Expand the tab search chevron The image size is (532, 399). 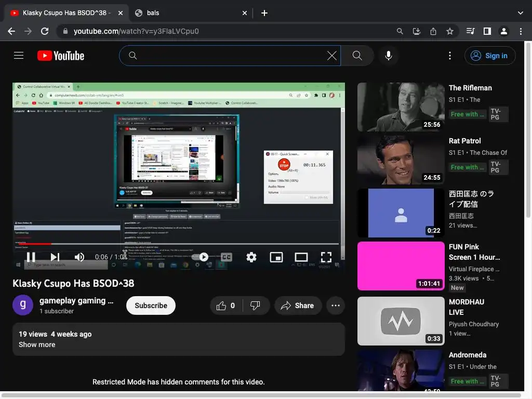click(521, 13)
